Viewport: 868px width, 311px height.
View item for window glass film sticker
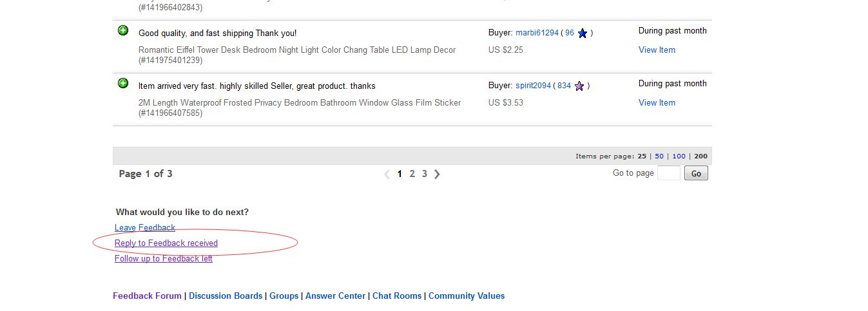pos(657,102)
